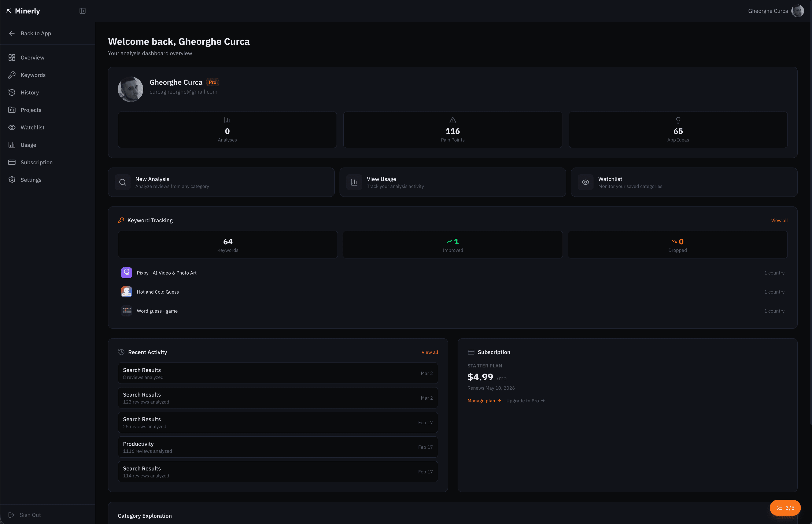
Task: Click the Subscription card icon in the sidebar
Action: point(12,162)
